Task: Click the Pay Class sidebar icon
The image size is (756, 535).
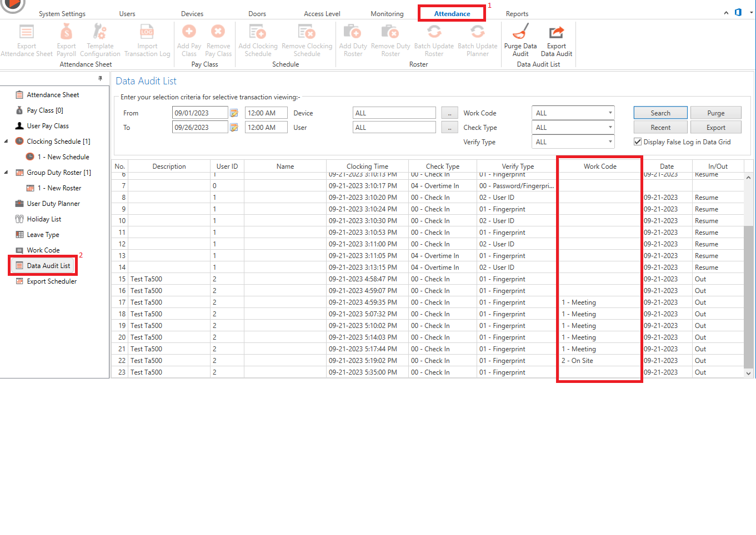Action: pos(19,110)
